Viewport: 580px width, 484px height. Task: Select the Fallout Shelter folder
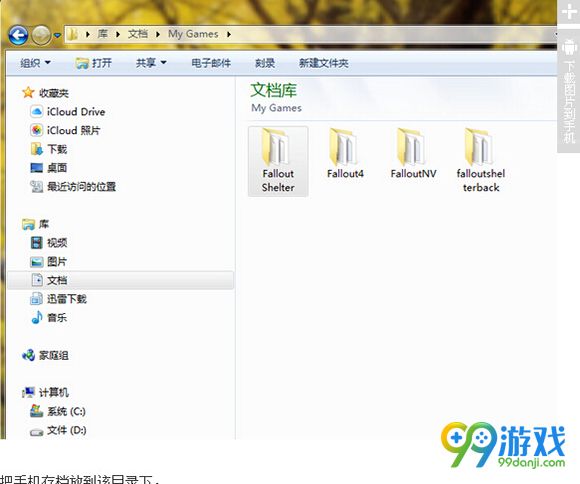coord(278,161)
